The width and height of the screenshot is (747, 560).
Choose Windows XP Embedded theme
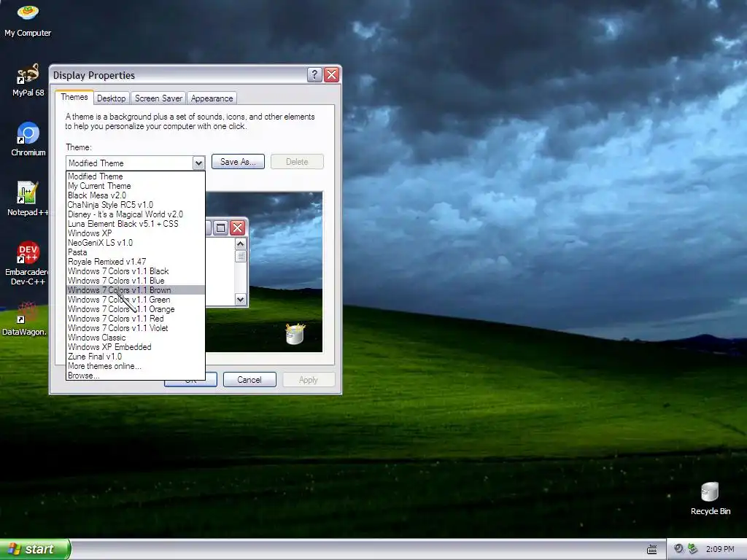(x=135, y=347)
